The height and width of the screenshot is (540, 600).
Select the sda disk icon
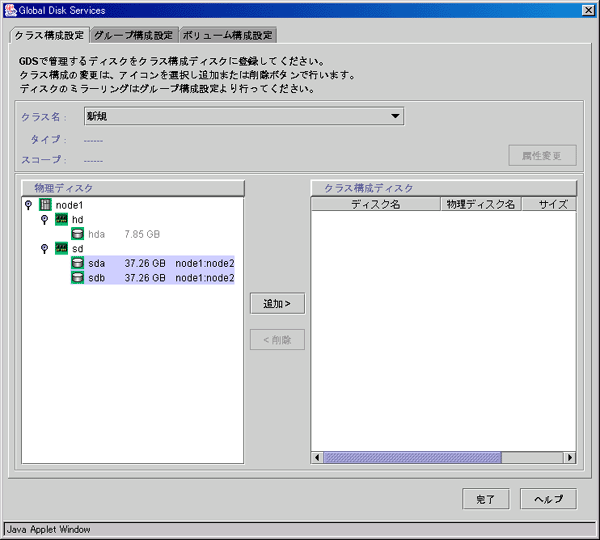pyautogui.click(x=77, y=263)
